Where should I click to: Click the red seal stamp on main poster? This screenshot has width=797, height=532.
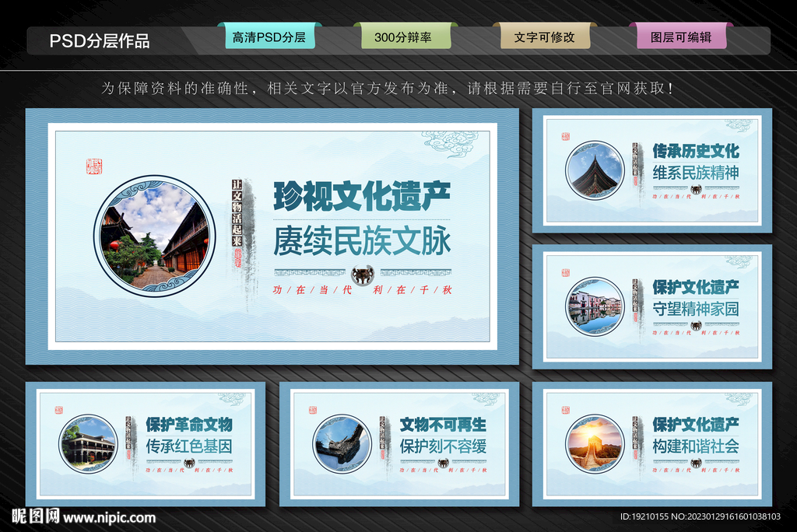[93, 166]
